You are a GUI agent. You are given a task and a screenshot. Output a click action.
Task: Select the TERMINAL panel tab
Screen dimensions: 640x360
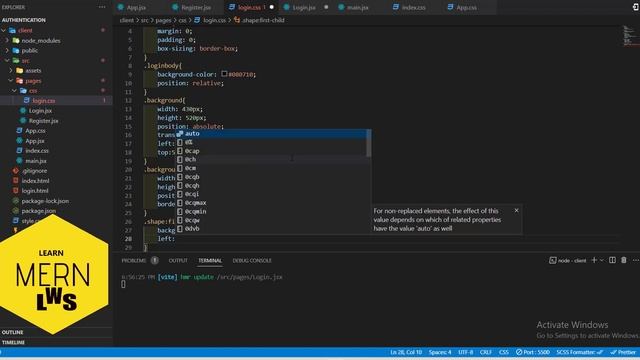tap(210, 260)
